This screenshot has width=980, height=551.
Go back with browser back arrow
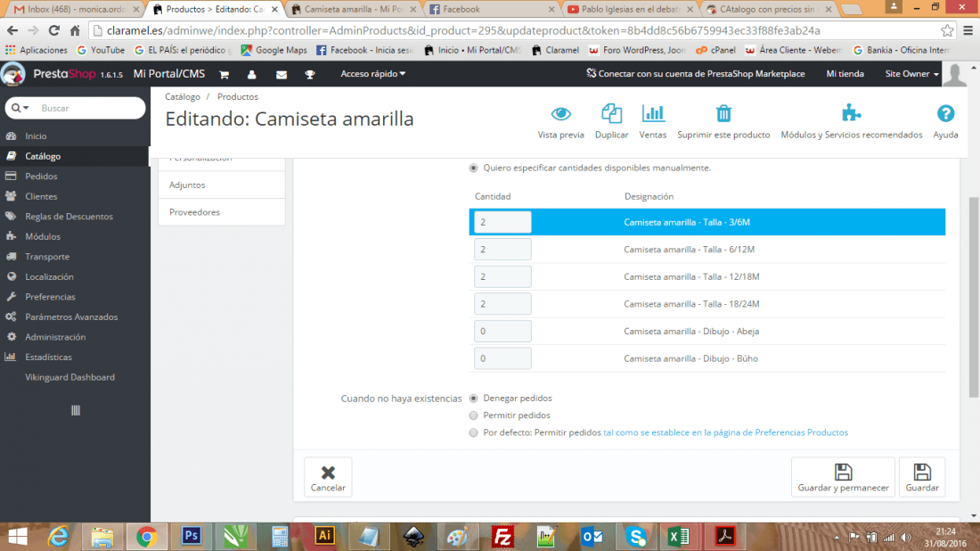[12, 30]
